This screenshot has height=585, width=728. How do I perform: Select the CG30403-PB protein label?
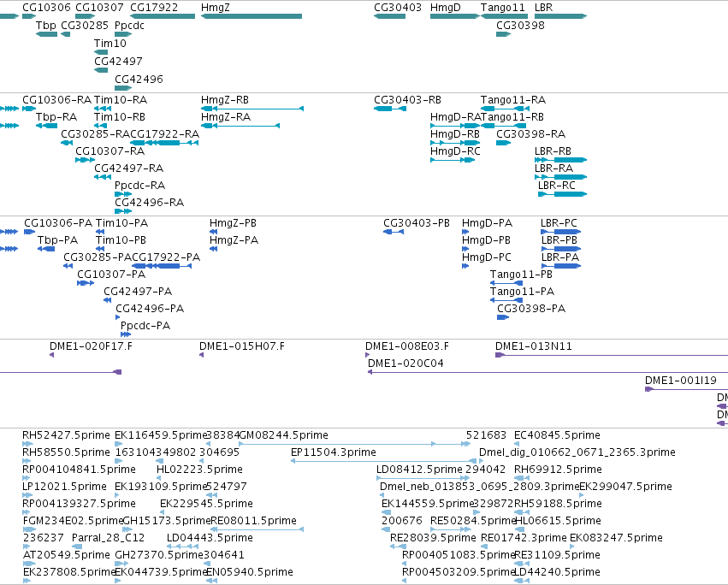417,223
